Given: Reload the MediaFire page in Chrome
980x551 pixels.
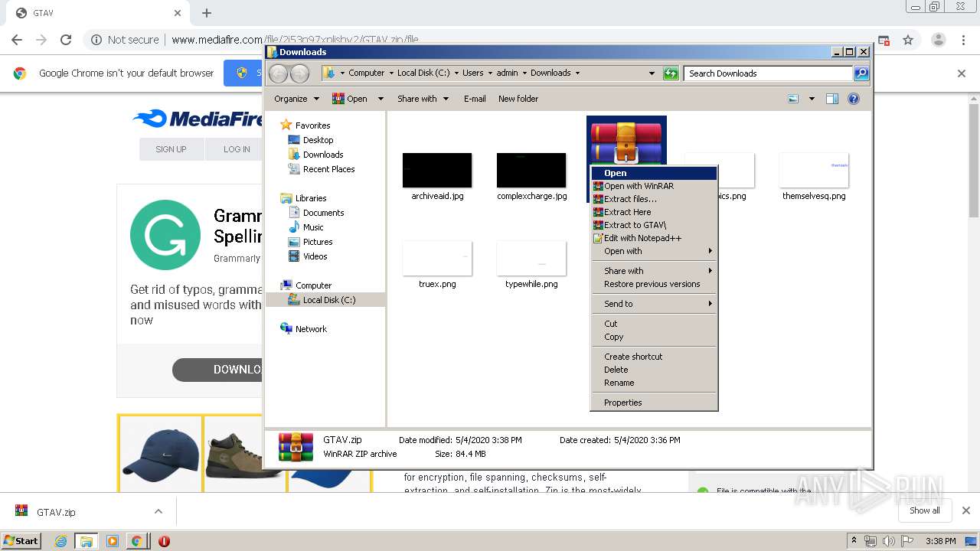Looking at the screenshot, I should click(66, 40).
